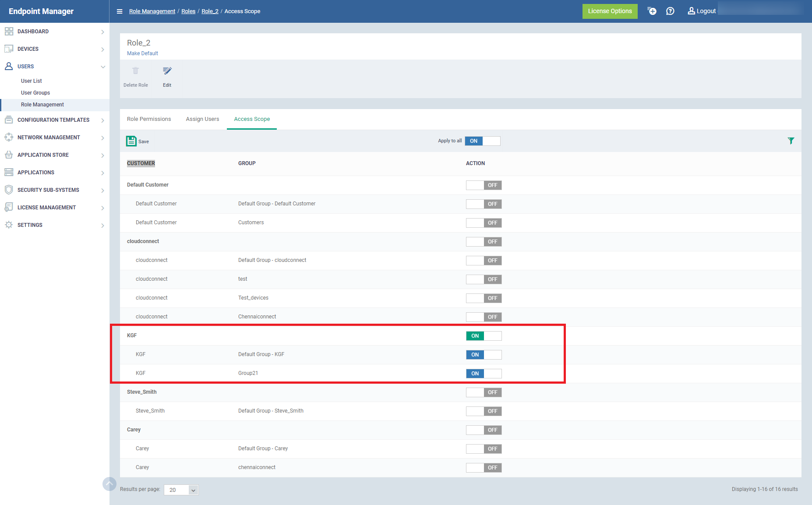Click the Applications sidebar icon
This screenshot has width=812, height=505.
(x=9, y=172)
